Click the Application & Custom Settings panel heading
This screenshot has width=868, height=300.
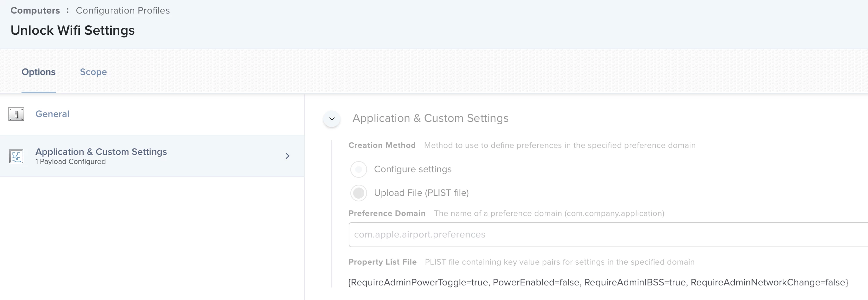[x=430, y=118]
